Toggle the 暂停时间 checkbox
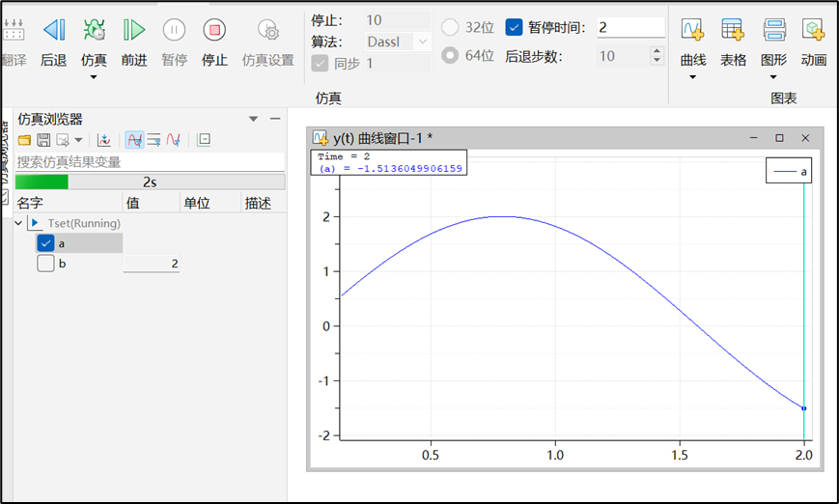Viewport: 839px width, 504px height. click(x=514, y=27)
